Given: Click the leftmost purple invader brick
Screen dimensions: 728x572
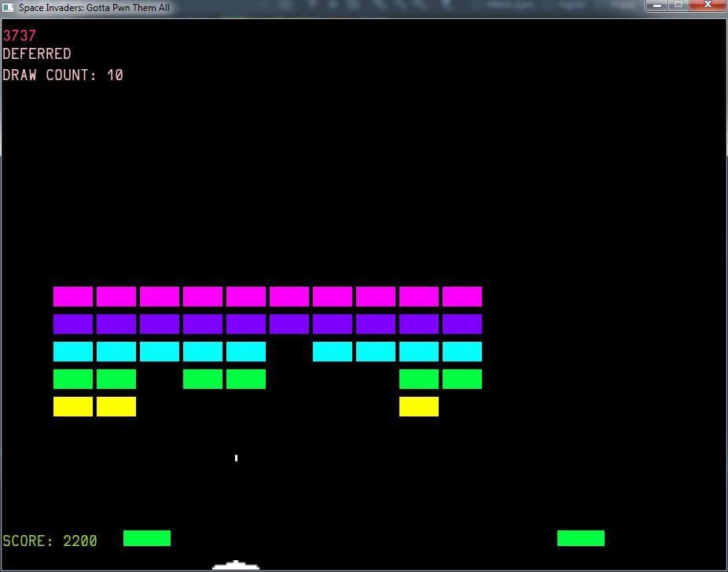Looking at the screenshot, I should tap(73, 324).
